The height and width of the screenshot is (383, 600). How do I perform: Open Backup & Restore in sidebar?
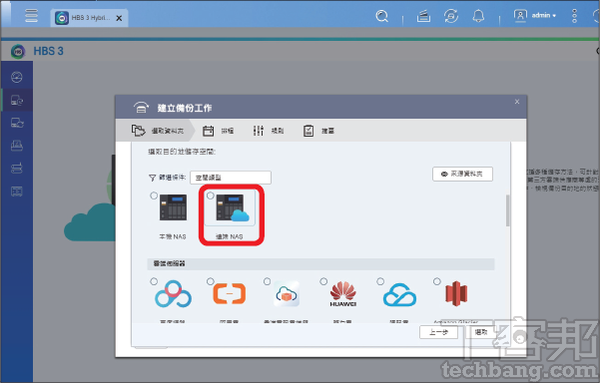pyautogui.click(x=17, y=100)
